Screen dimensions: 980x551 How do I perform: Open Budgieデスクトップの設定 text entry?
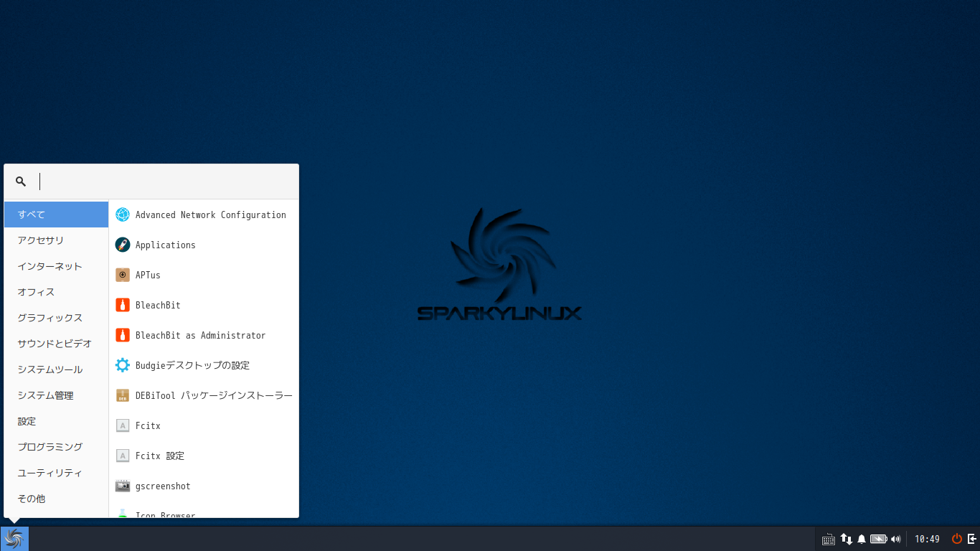[x=192, y=366]
